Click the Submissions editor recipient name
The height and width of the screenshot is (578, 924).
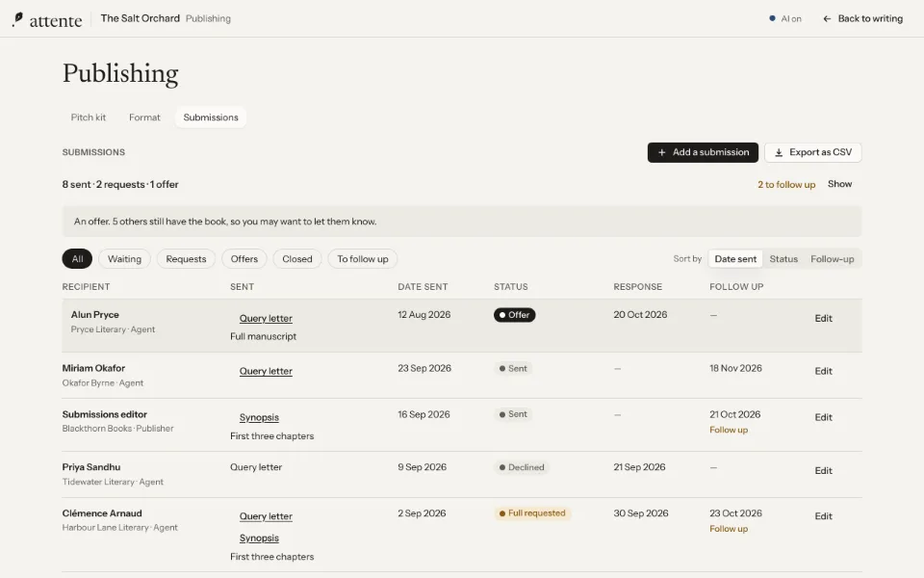pyautogui.click(x=104, y=414)
